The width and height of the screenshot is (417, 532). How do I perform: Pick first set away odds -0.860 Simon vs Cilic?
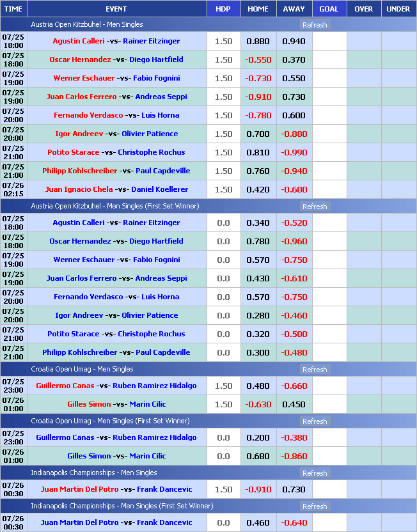coord(294,456)
